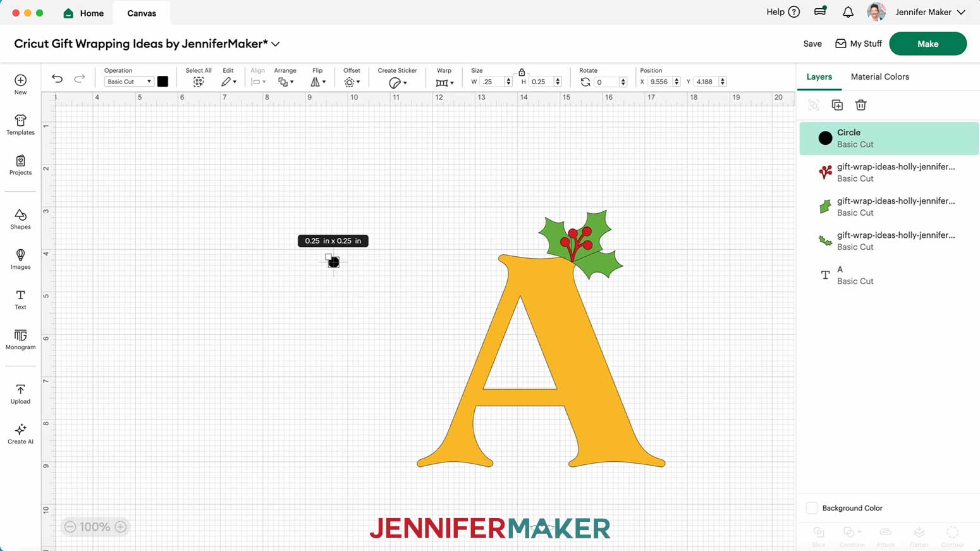Click the Position X input field
The width and height of the screenshot is (980, 551).
point(660,82)
